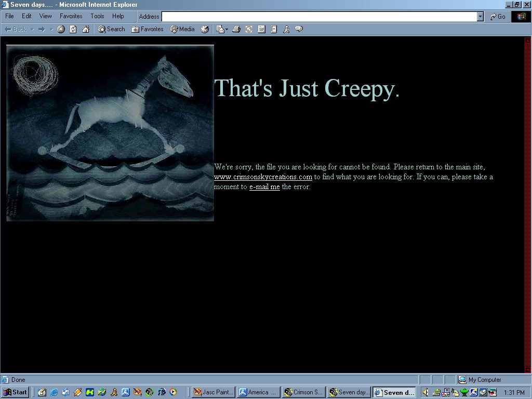Launch Internet Explorer from Quick Launch
Image resolution: width=532 pixels, height=399 pixels.
coord(54,392)
